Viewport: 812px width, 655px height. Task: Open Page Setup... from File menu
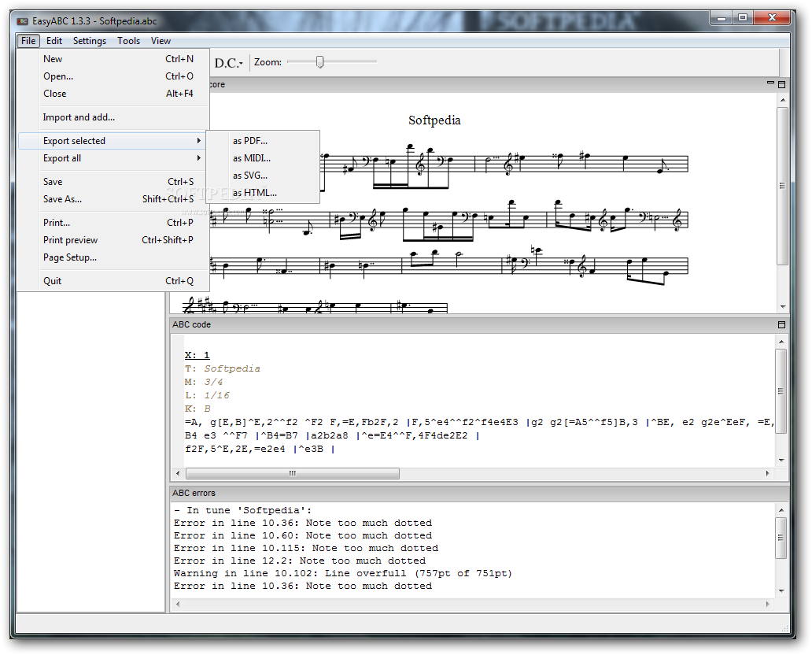(x=113, y=257)
